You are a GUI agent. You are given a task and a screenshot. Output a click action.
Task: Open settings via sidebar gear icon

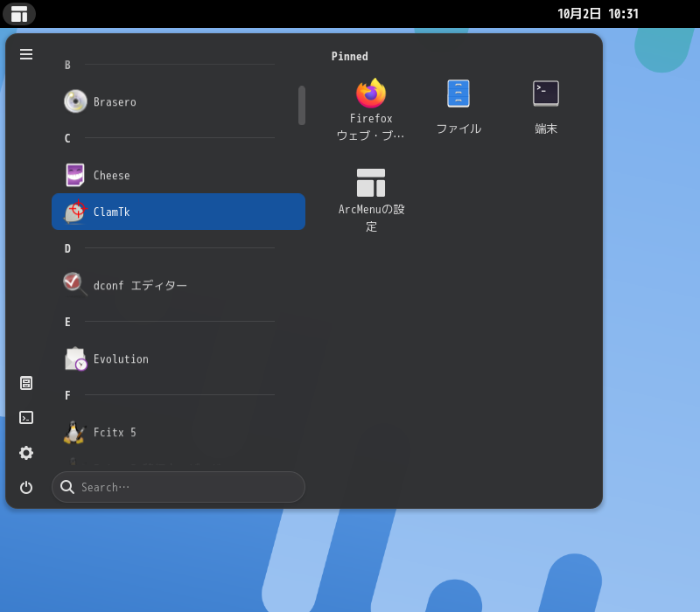click(26, 453)
